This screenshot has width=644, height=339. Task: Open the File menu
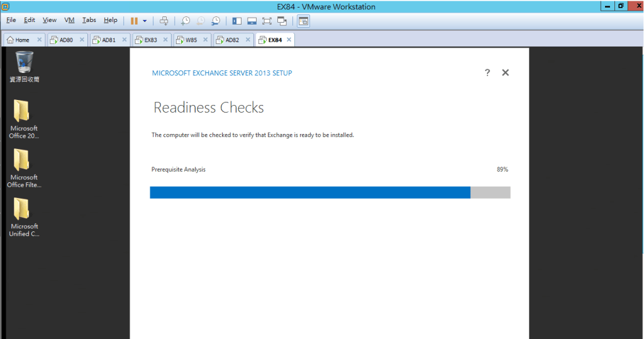click(x=11, y=20)
